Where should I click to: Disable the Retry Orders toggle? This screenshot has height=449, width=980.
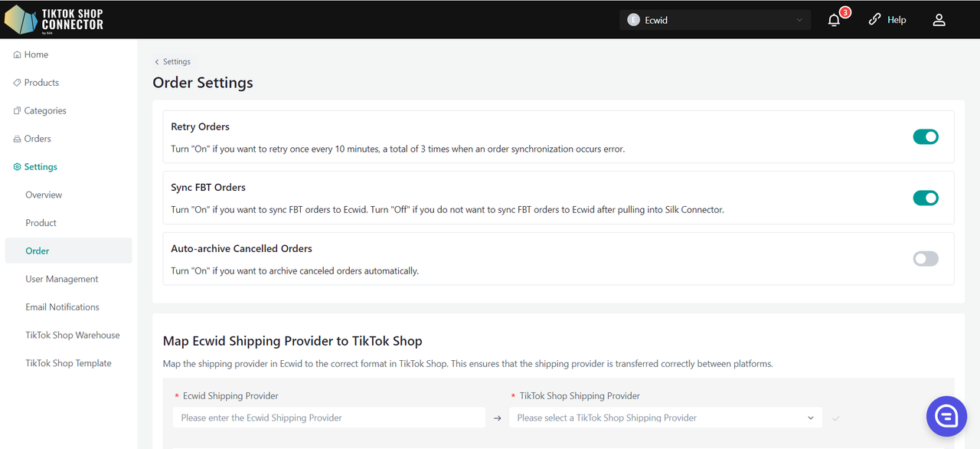[926, 137]
